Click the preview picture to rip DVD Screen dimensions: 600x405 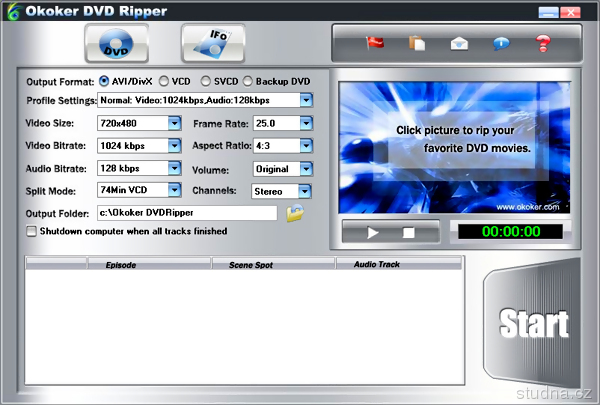(454, 147)
